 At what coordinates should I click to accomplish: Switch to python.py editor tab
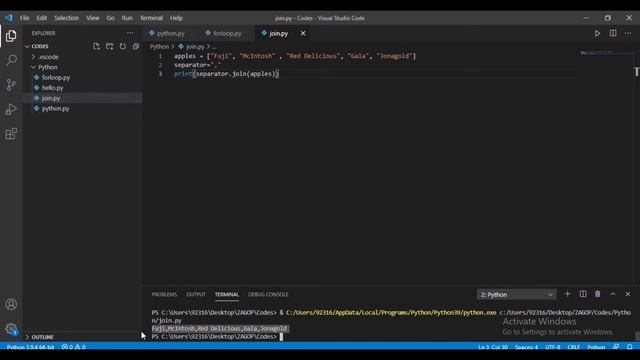pos(171,33)
